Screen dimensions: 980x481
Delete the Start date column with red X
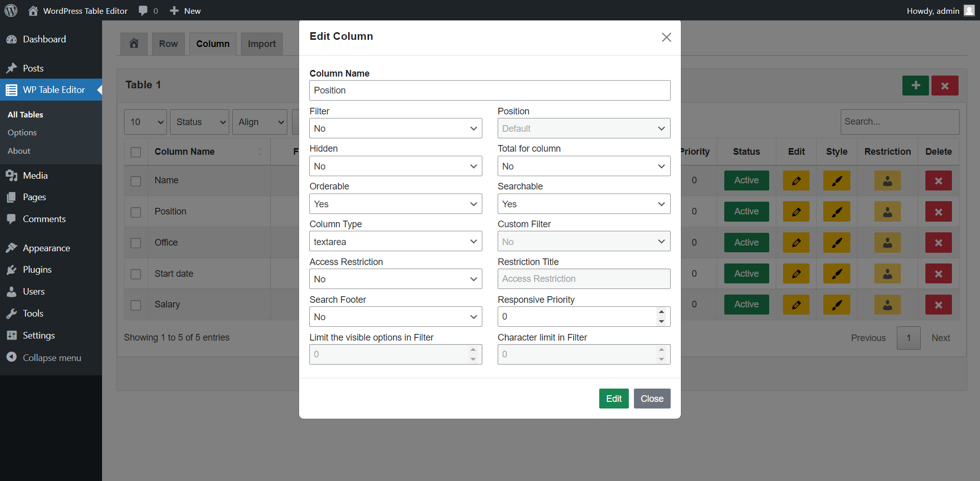pyautogui.click(x=938, y=274)
